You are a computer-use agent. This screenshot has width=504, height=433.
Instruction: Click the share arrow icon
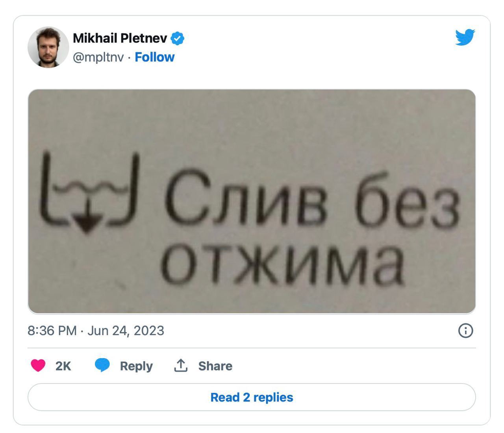[180, 365]
